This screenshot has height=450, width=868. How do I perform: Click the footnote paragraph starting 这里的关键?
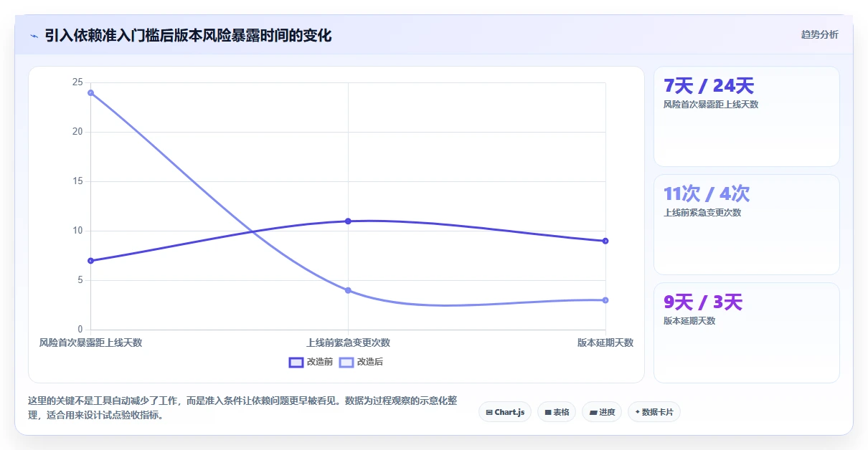click(242, 407)
